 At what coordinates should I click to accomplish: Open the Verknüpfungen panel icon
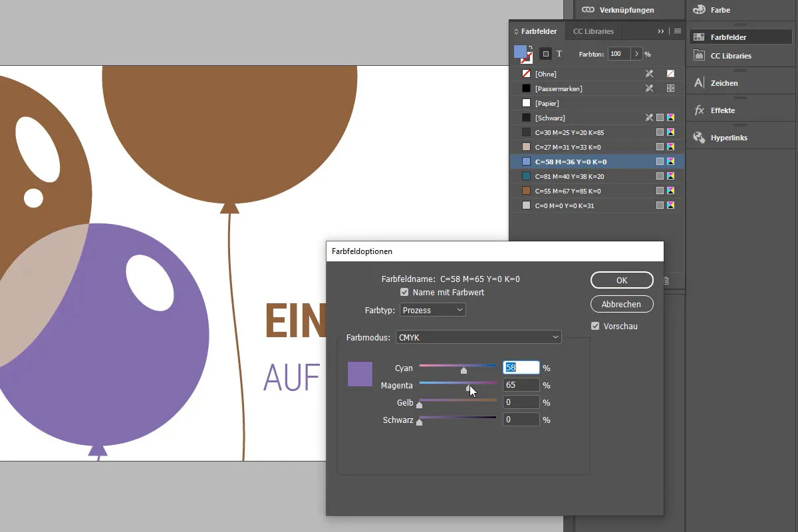pos(588,10)
